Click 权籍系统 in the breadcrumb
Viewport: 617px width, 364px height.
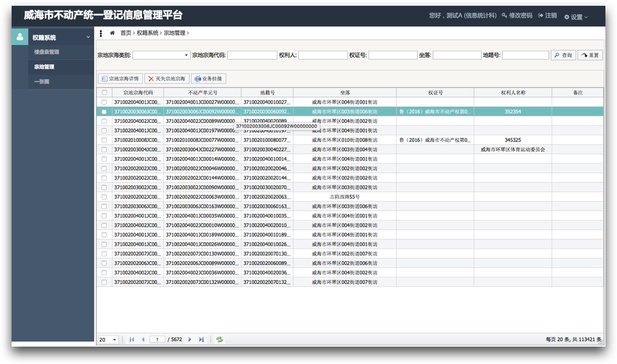tap(147, 33)
